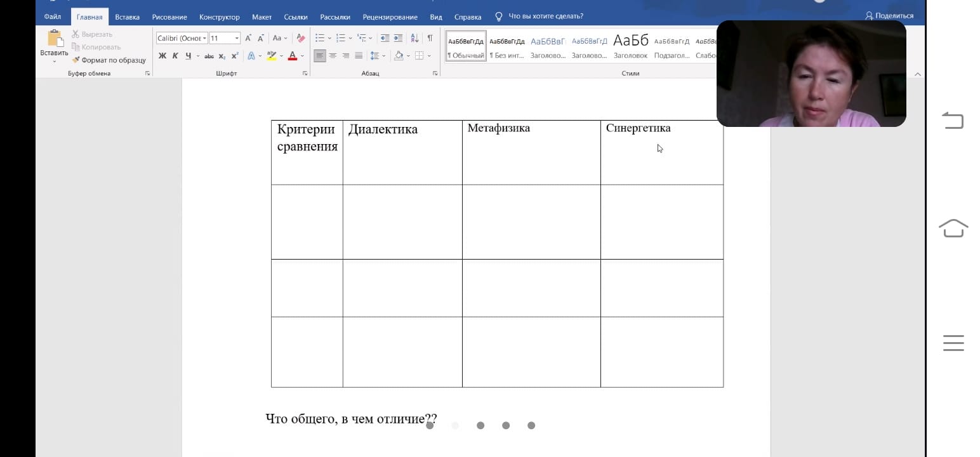Apply the Заголовок title style

630,46
